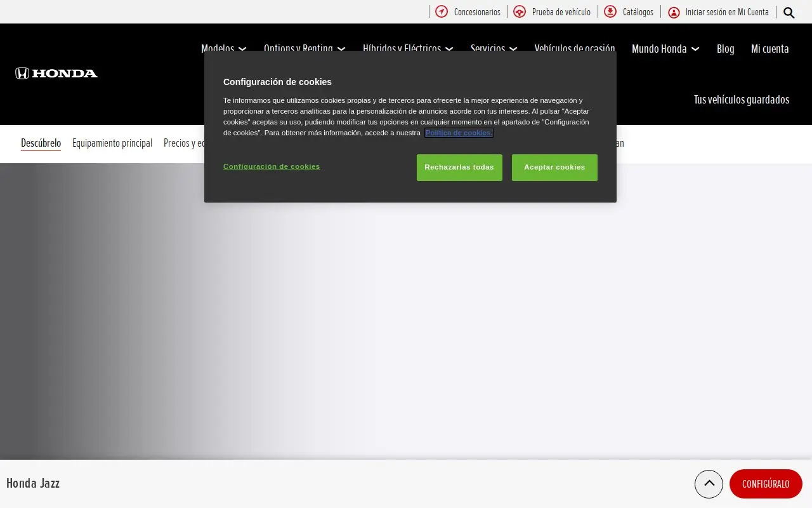Viewport: 812px width, 508px height.
Task: Expand the Servicios menu chevron
Action: pyautogui.click(x=513, y=48)
